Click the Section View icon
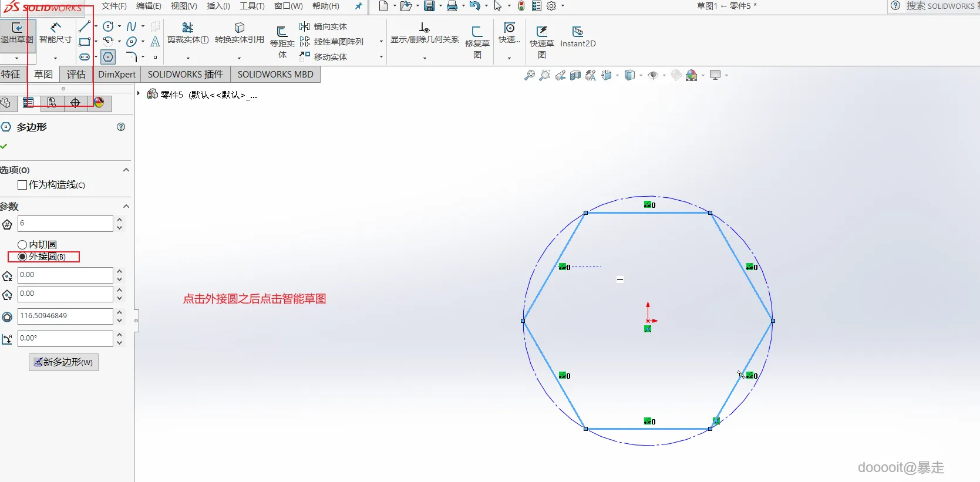 (x=575, y=75)
